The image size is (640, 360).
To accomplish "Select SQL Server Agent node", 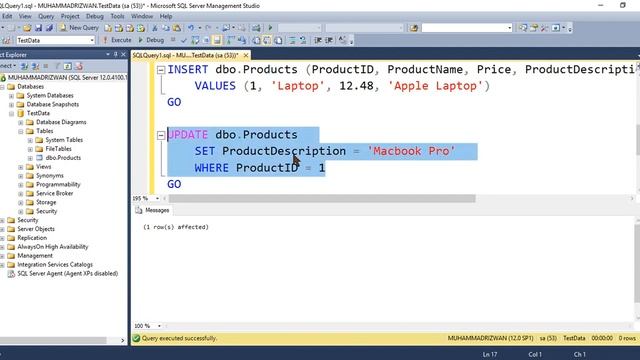I will (x=67, y=273).
